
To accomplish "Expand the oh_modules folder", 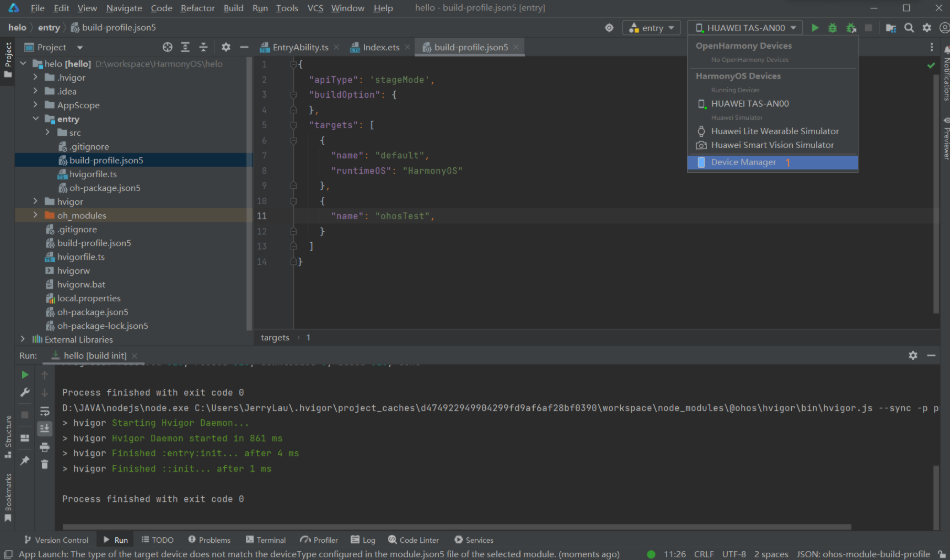I will (36, 215).
